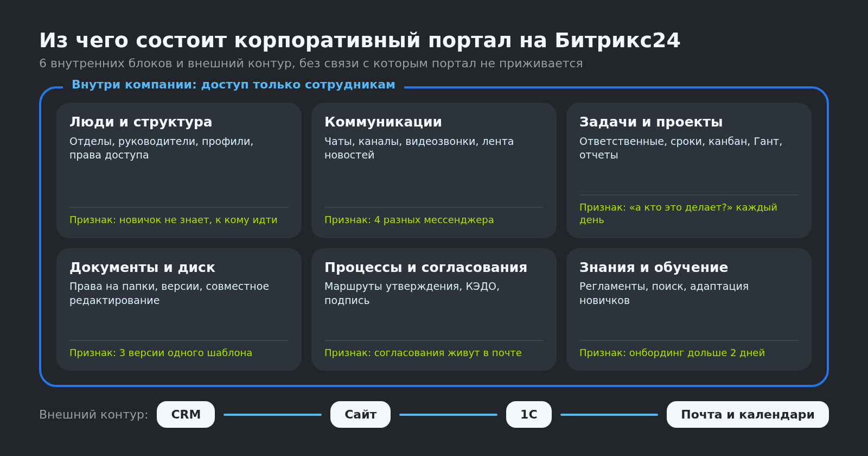
Task: Click the Сайт pill
Action: (x=360, y=414)
